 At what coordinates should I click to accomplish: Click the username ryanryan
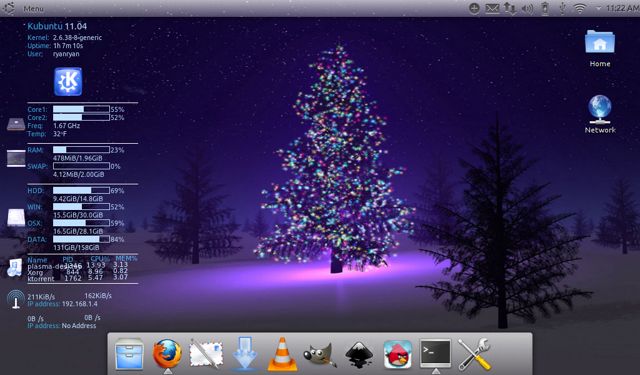[66, 54]
